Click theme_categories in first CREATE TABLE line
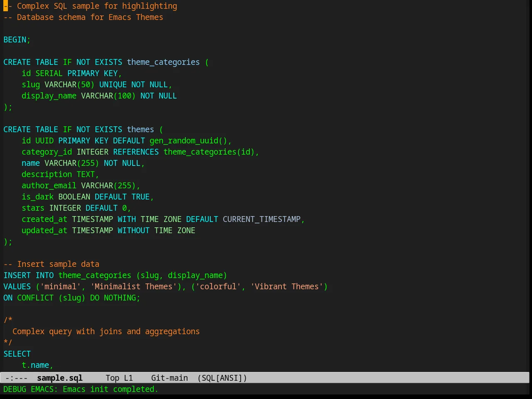The image size is (532, 399). (x=163, y=62)
